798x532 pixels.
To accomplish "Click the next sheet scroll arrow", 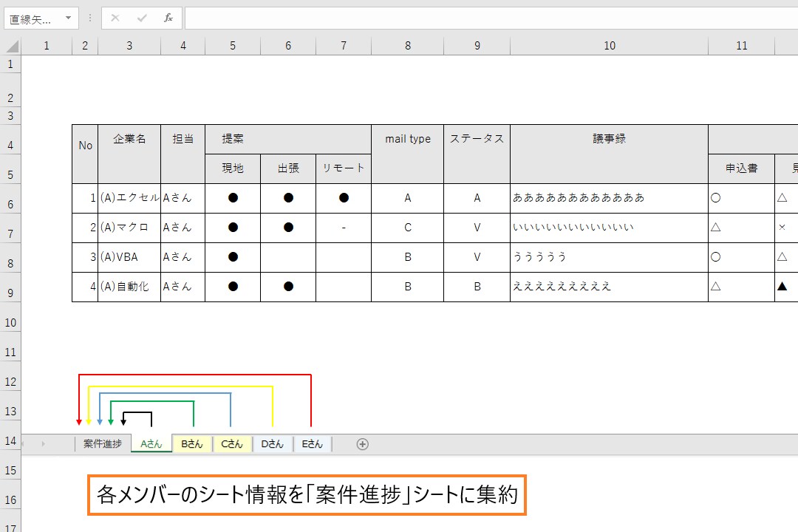I will (x=44, y=444).
